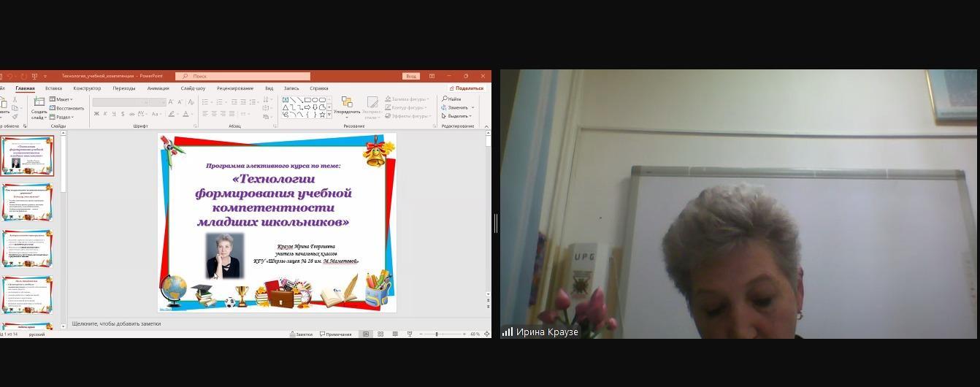Start slideshow from status bar icon
Viewport: 980px width, 387px height.
point(410,334)
